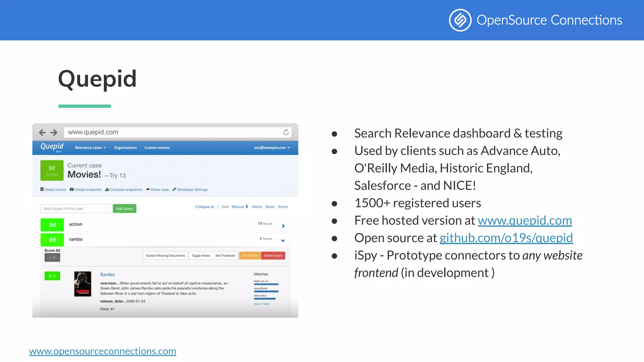Screen dimensions: 644x362
Task: Click the 'action' query text
Action: coord(75,224)
